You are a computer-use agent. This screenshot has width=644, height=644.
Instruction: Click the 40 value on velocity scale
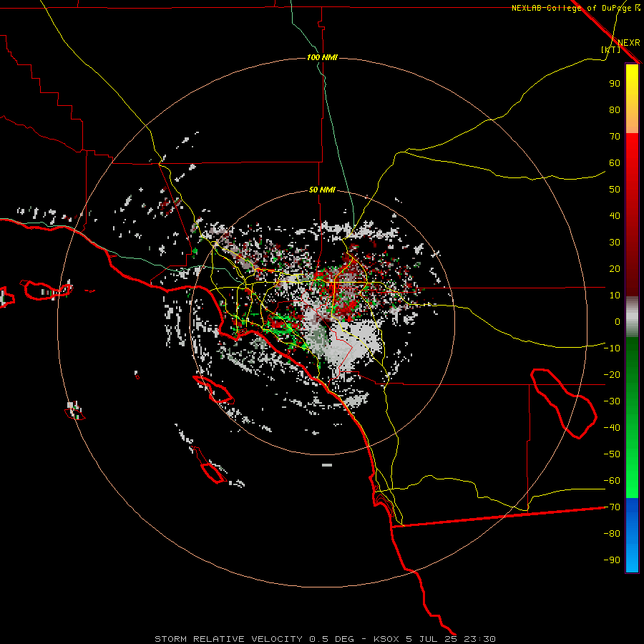tap(615, 216)
